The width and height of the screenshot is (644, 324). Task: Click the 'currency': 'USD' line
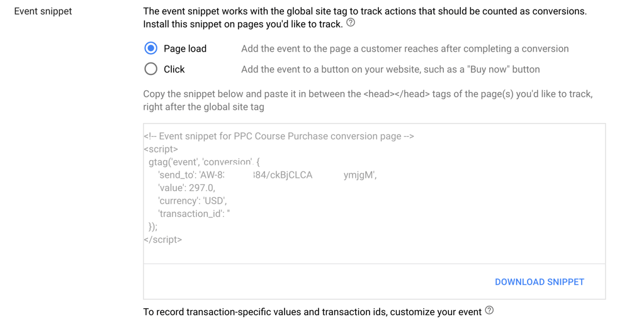pos(192,200)
